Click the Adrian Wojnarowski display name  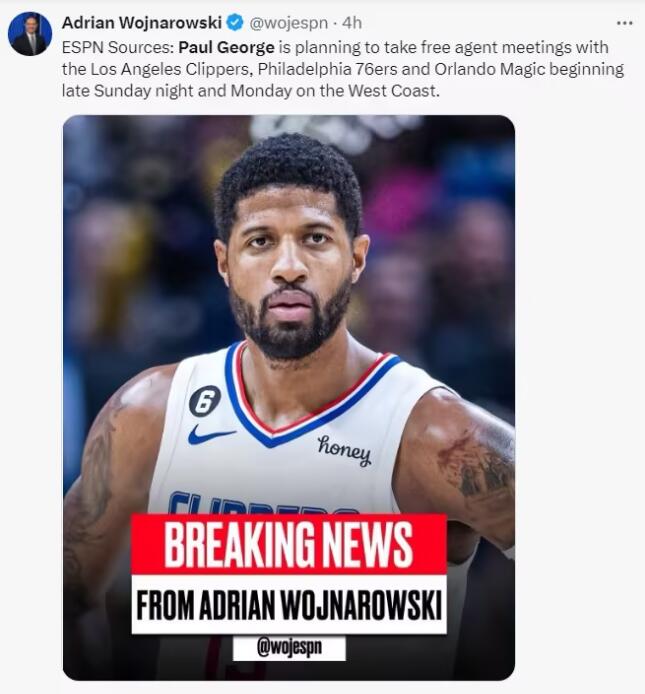click(142, 23)
